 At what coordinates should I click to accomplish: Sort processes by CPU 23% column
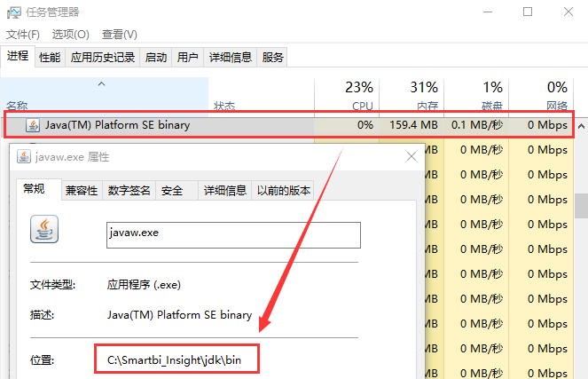coord(347,94)
